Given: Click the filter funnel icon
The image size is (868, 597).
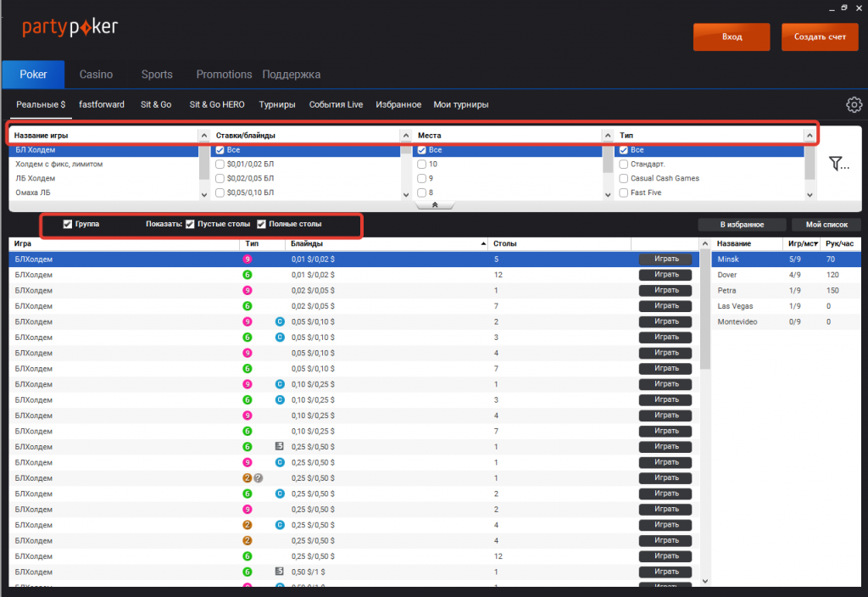Looking at the screenshot, I should tap(837, 164).
